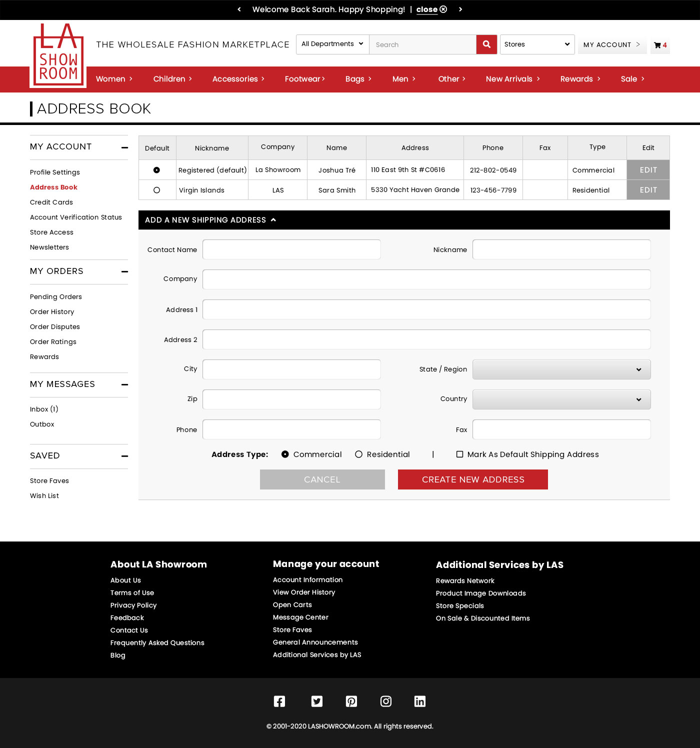
Task: Show next announcement with right arrow
Action: pyautogui.click(x=460, y=9)
